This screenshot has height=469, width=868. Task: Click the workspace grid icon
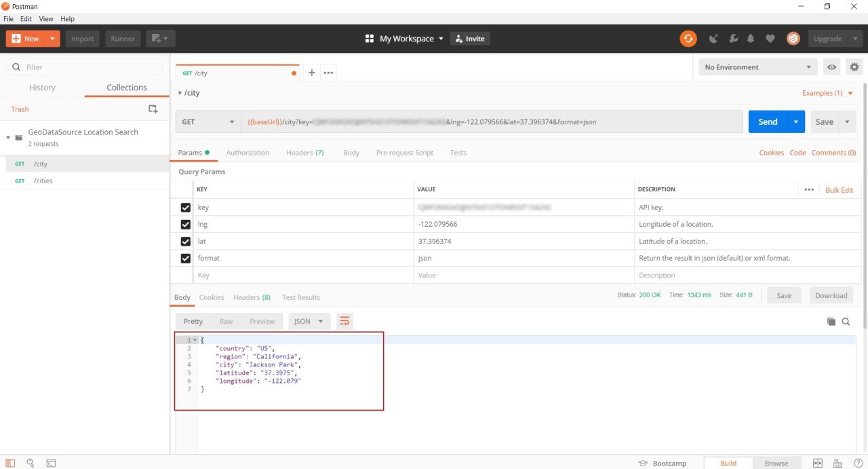pyautogui.click(x=370, y=39)
